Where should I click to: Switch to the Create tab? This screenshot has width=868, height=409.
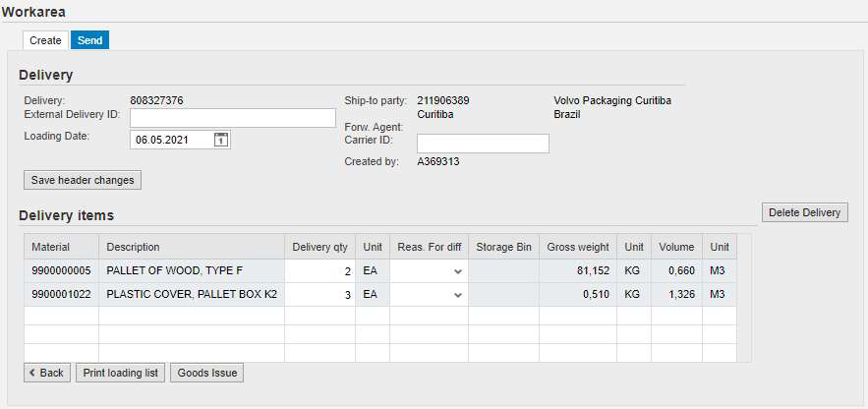[x=45, y=40]
